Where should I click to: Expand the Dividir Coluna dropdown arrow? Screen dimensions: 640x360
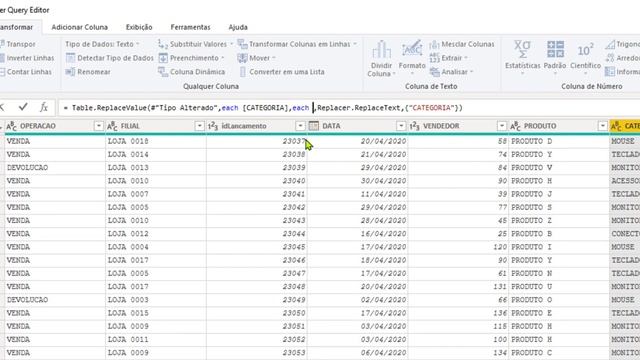[x=394, y=74]
